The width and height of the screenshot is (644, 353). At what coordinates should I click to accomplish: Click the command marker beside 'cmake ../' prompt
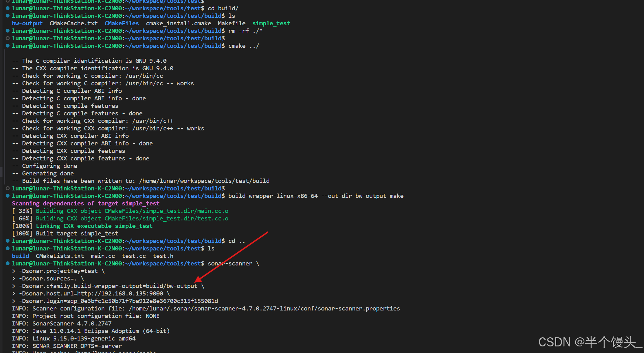(7, 46)
